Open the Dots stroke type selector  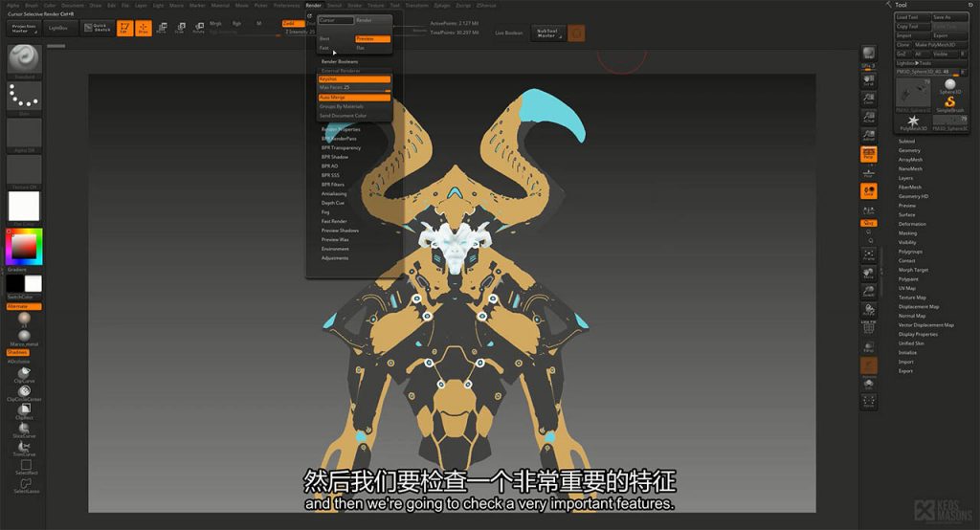click(x=24, y=99)
